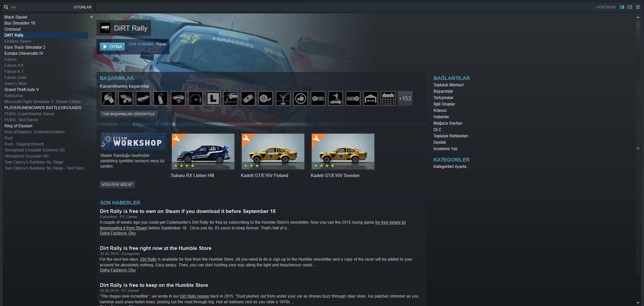
Task: Click the overturned car achievement icon
Action: pyautogui.click(x=143, y=98)
